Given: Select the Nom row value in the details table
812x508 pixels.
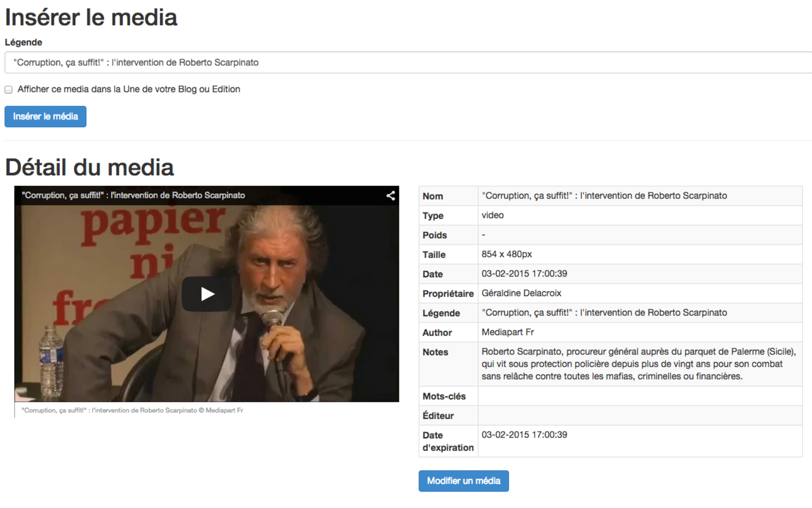Looking at the screenshot, I should coord(604,196).
